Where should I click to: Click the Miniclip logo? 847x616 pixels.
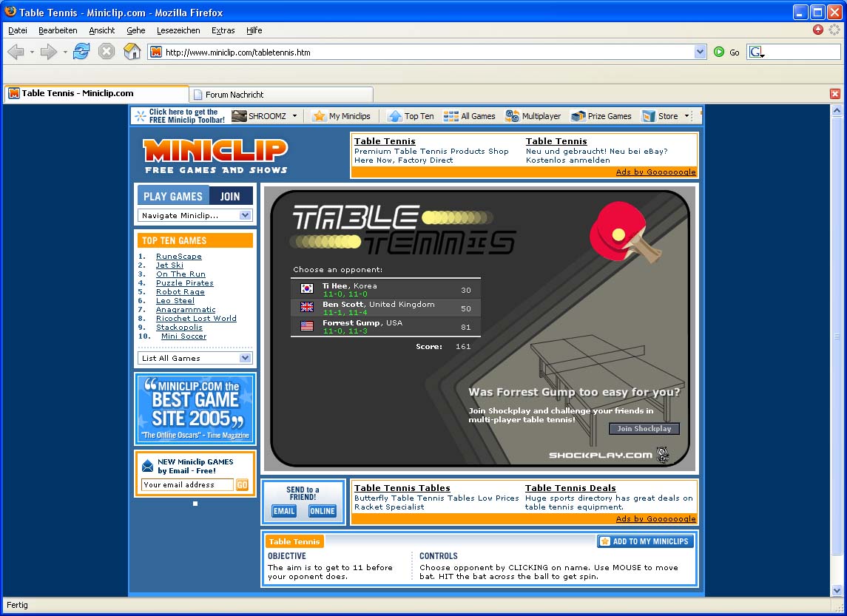(x=215, y=157)
